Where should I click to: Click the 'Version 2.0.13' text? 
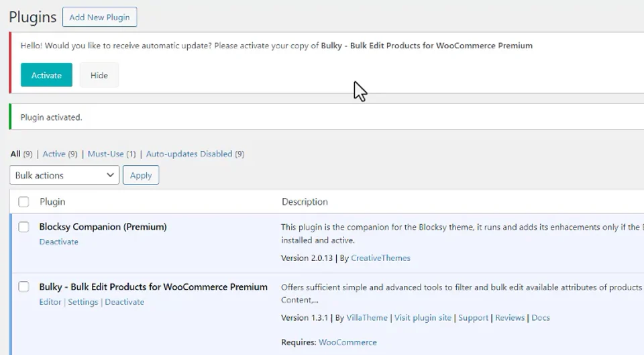(307, 258)
